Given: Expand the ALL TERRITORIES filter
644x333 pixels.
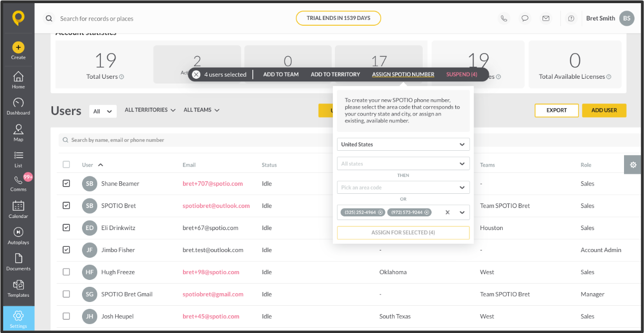Looking at the screenshot, I should [x=150, y=110].
